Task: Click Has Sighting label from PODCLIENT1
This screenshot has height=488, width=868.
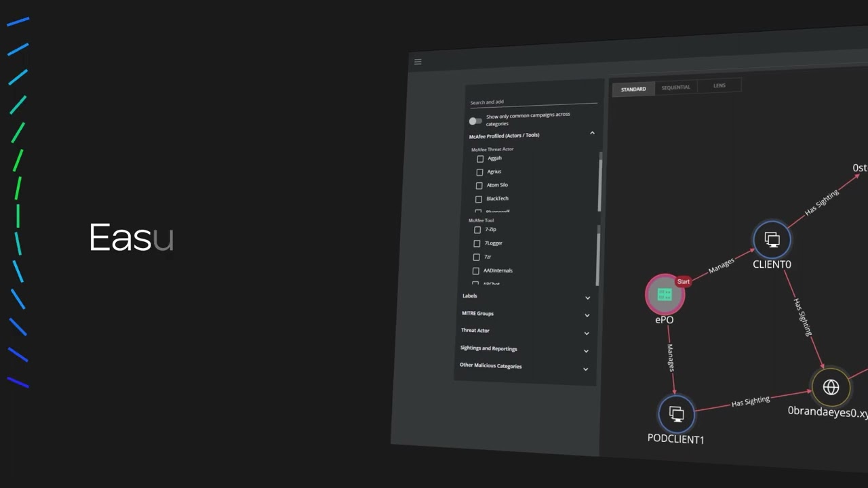Action: (x=751, y=401)
